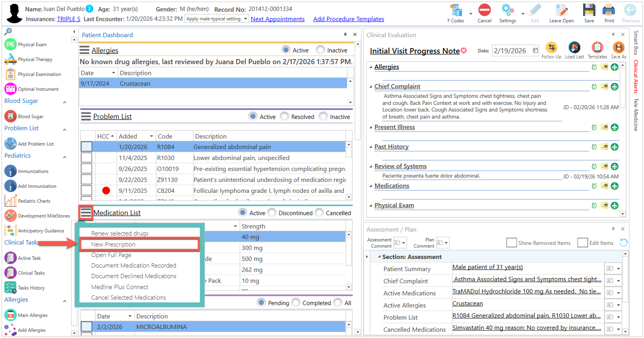Collapse the Present Illness section
The width and height of the screenshot is (644, 338).
click(x=371, y=127)
